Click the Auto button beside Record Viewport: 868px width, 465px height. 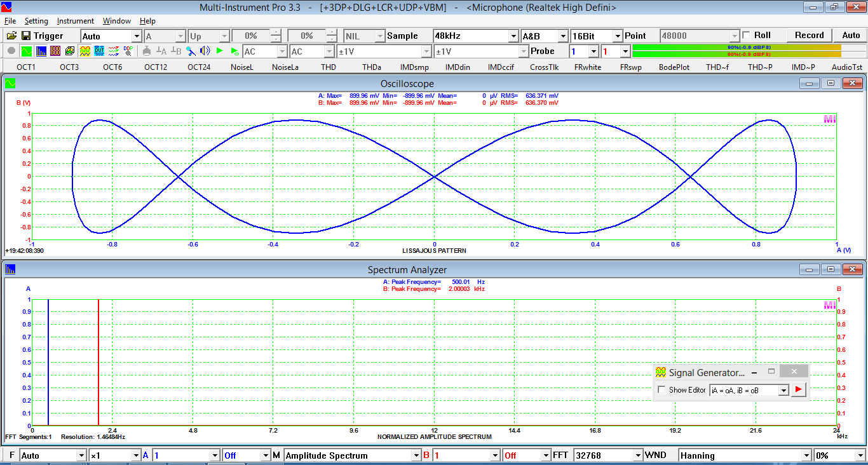tap(851, 36)
